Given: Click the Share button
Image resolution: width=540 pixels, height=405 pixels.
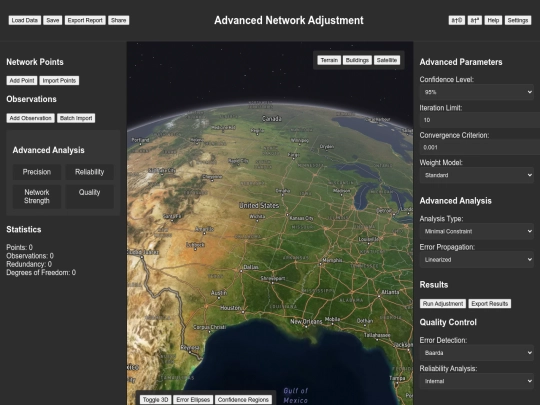Looking at the screenshot, I should (118, 20).
